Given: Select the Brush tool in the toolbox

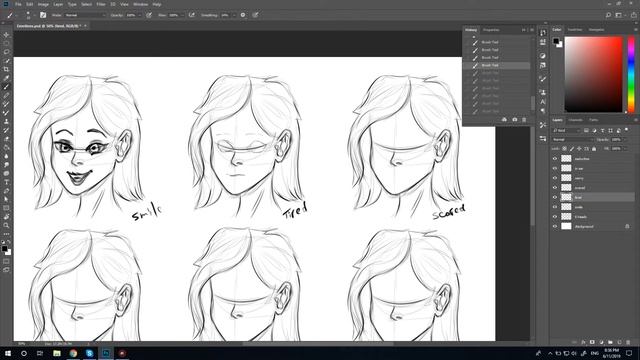Looking at the screenshot, I should [6, 87].
